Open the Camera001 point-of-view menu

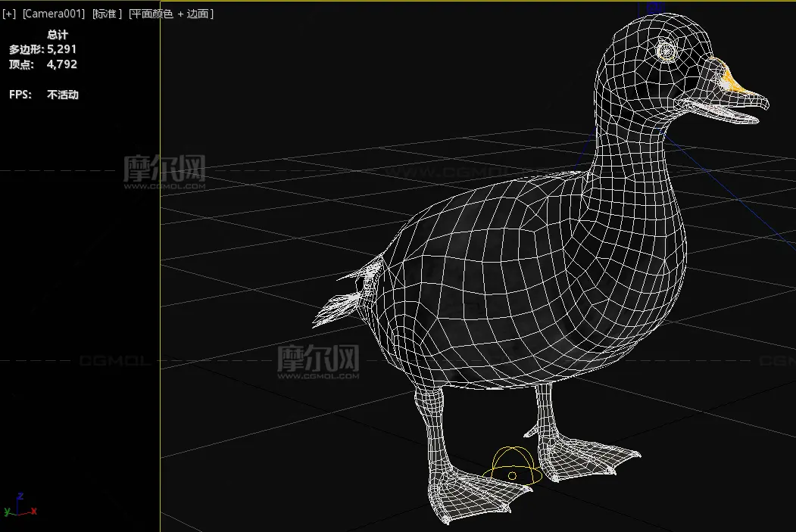coord(53,14)
